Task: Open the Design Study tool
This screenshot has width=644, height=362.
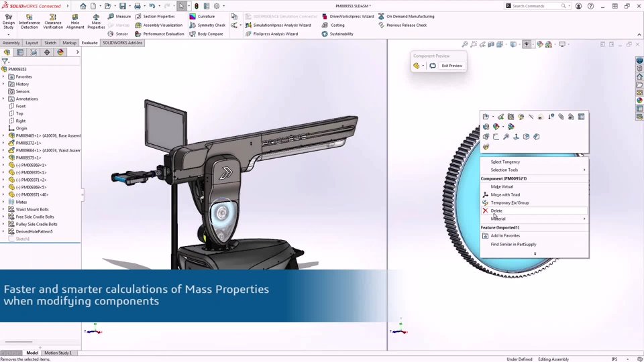Action: [x=8, y=21]
